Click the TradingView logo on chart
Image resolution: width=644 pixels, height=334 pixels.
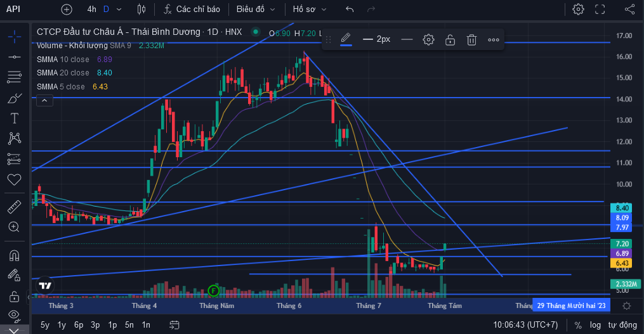[x=45, y=286]
